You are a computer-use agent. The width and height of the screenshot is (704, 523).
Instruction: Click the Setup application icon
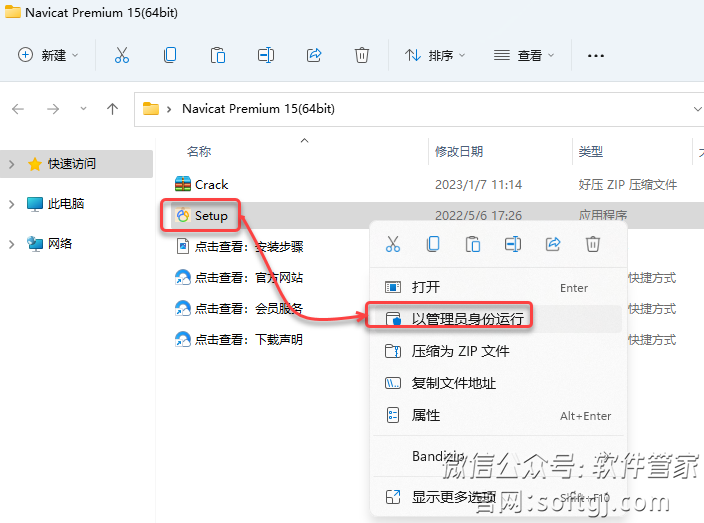click(x=183, y=215)
